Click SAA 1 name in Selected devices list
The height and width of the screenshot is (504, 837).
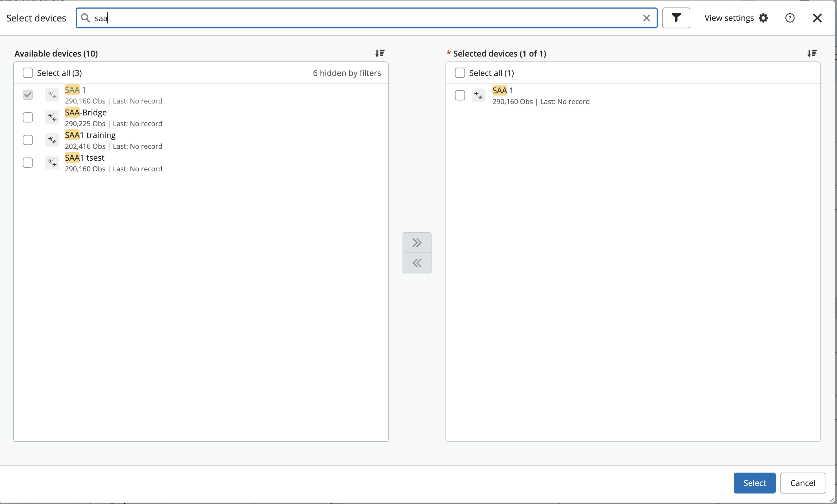click(503, 90)
